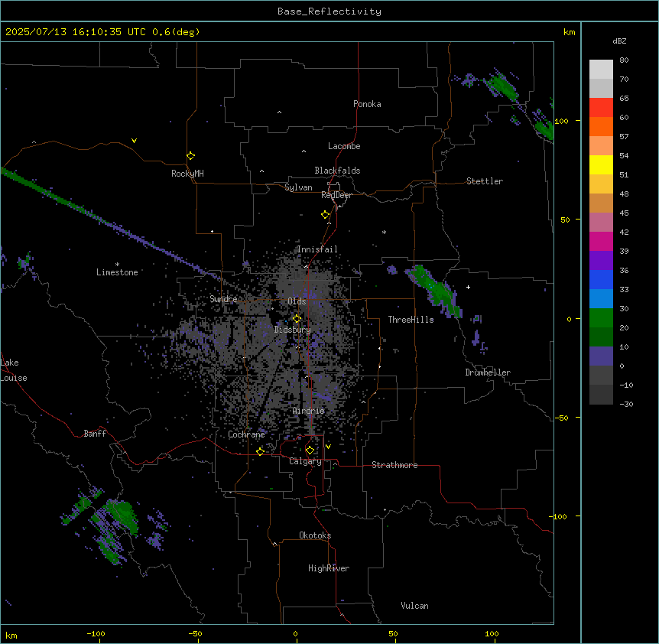
Task: Select the yellow diamond marker south of RedDeer
Action: 325,215
